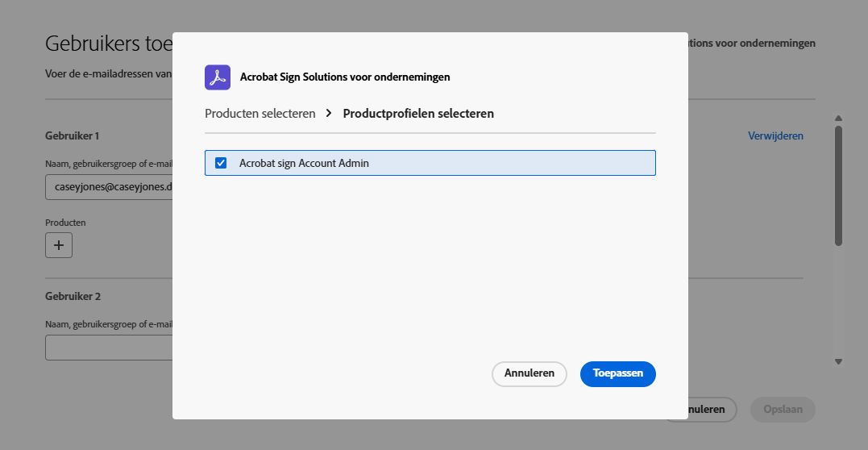Viewport: 868px width, 450px height.
Task: Click the dialog title Acrobat Sign Solutions
Action: [x=345, y=77]
